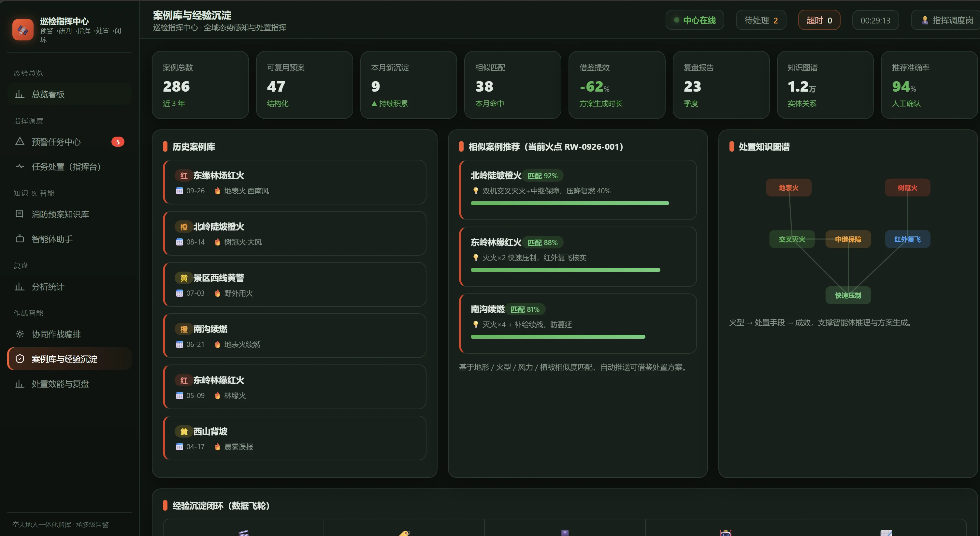Image resolution: width=980 pixels, height=536 pixels.
Task: Click the 北岭陡坡橙火 92% match progress bar
Action: coord(569,203)
